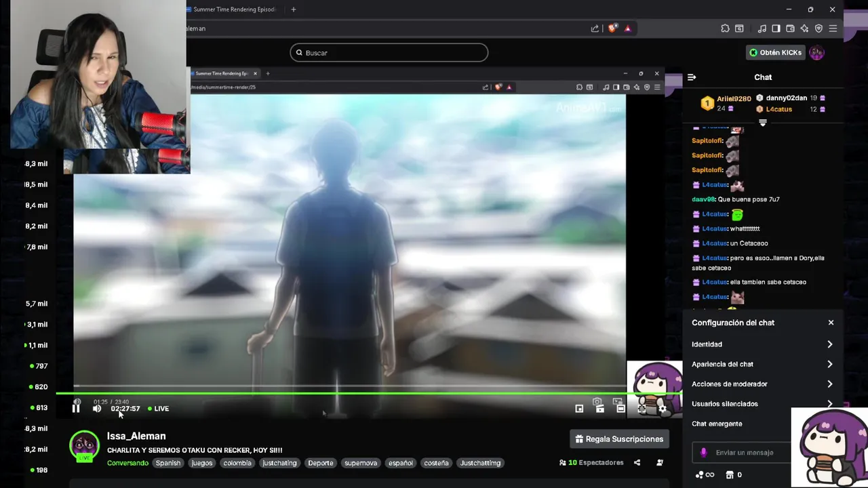
Task: Select the Spanish tag
Action: tap(168, 463)
